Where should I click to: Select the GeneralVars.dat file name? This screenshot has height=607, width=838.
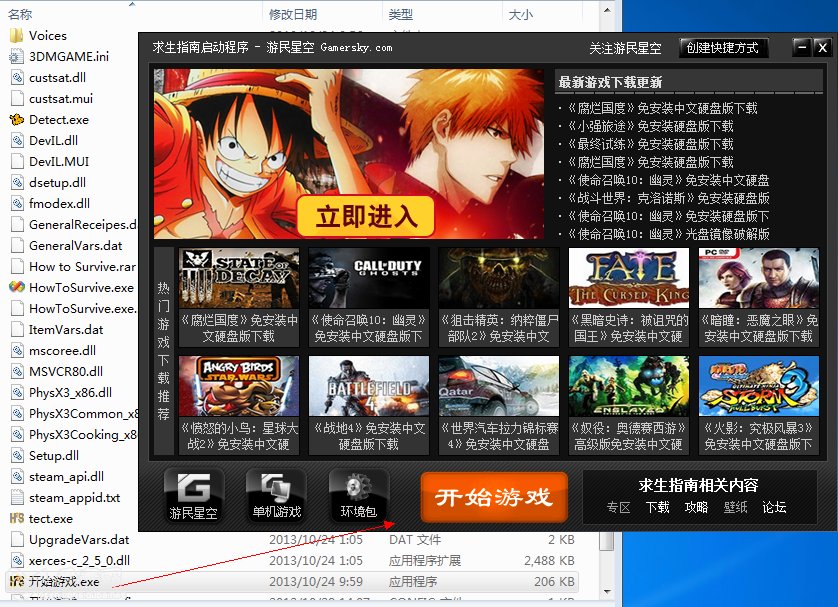(75, 246)
